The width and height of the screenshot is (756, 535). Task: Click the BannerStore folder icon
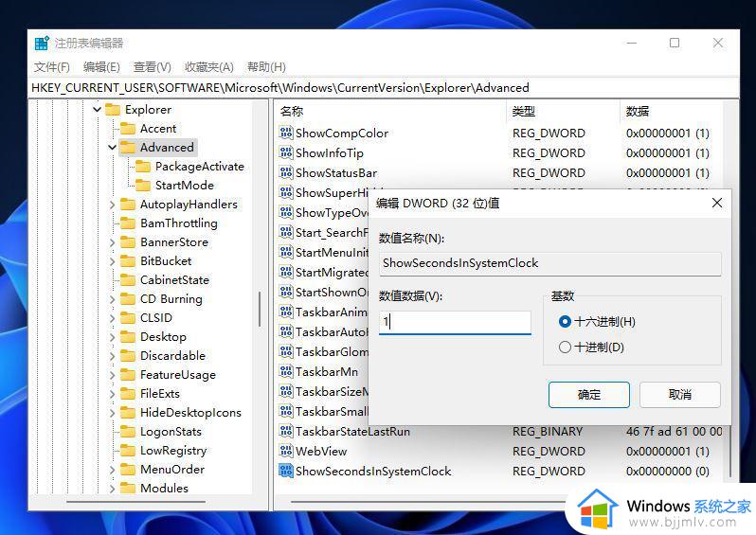128,242
